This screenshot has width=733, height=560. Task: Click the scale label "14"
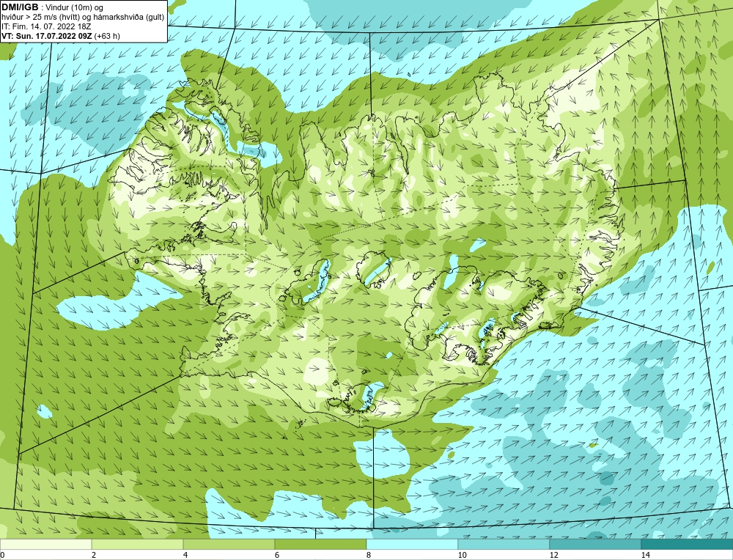(x=646, y=555)
